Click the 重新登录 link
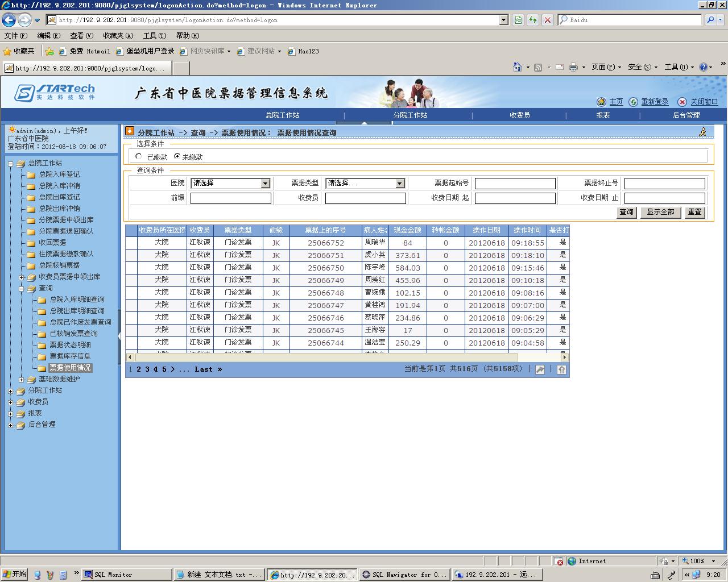The image size is (728, 582). tap(655, 102)
